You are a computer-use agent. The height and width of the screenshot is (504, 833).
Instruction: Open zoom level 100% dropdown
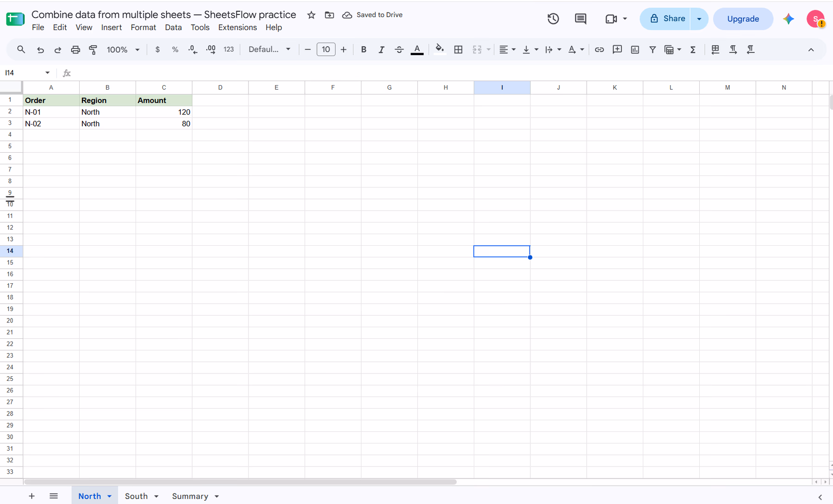pyautogui.click(x=123, y=50)
